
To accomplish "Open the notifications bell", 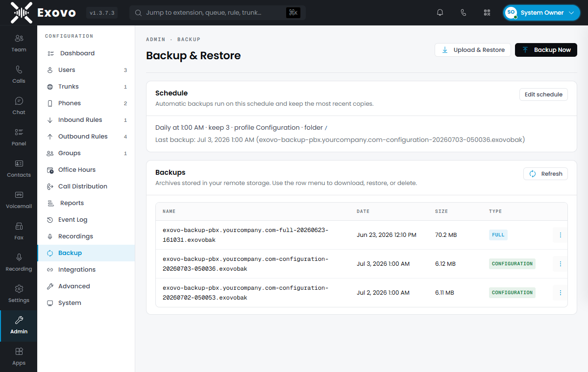I will pos(440,13).
